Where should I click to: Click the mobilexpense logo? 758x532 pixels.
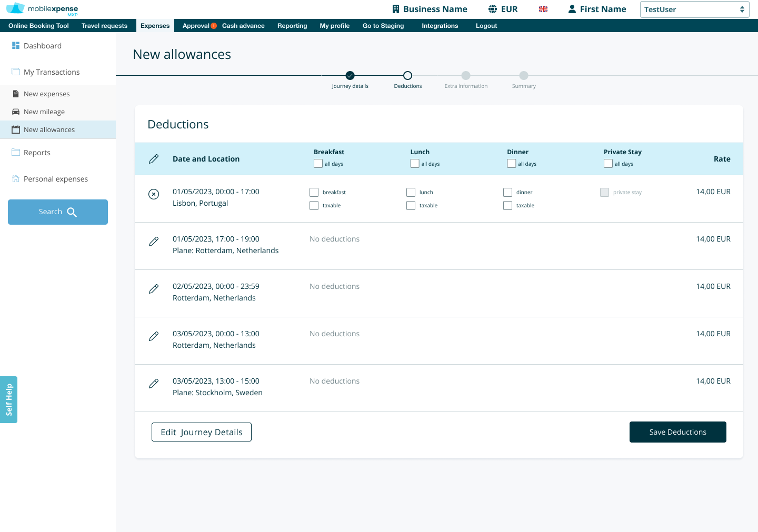point(42,9)
